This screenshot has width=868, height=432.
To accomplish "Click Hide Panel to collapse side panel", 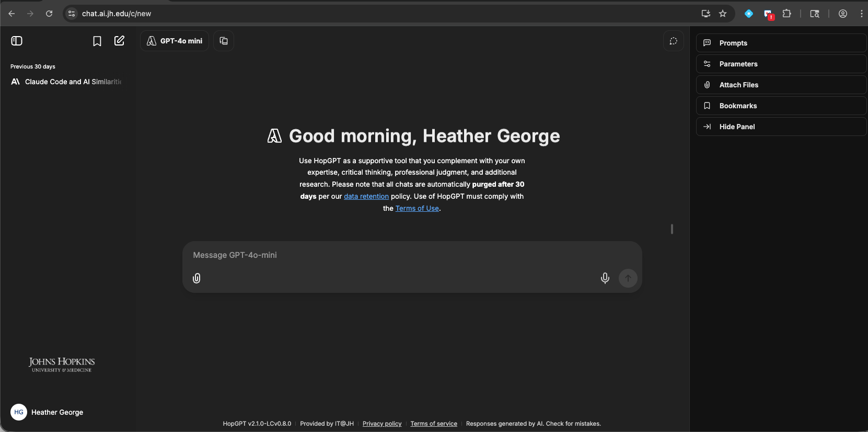I will tap(781, 127).
